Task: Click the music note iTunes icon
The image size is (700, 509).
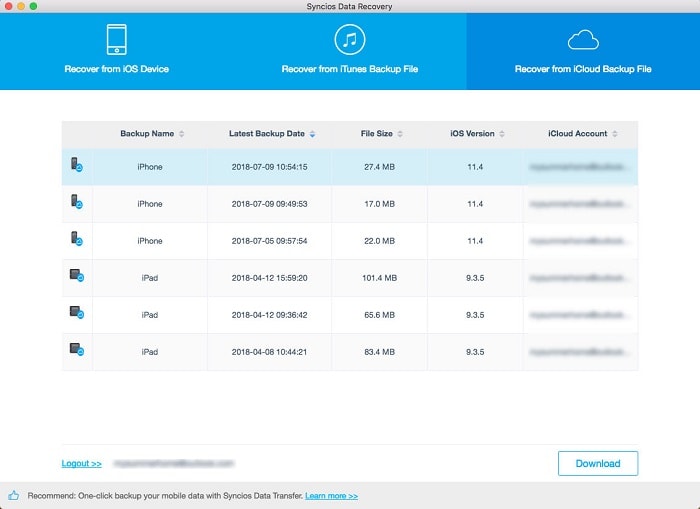Action: (x=350, y=39)
